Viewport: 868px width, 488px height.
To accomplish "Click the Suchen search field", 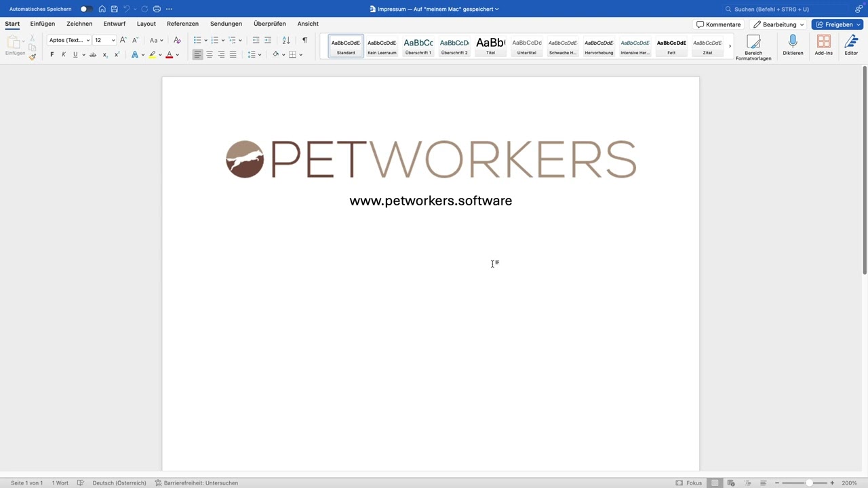I will [x=784, y=9].
